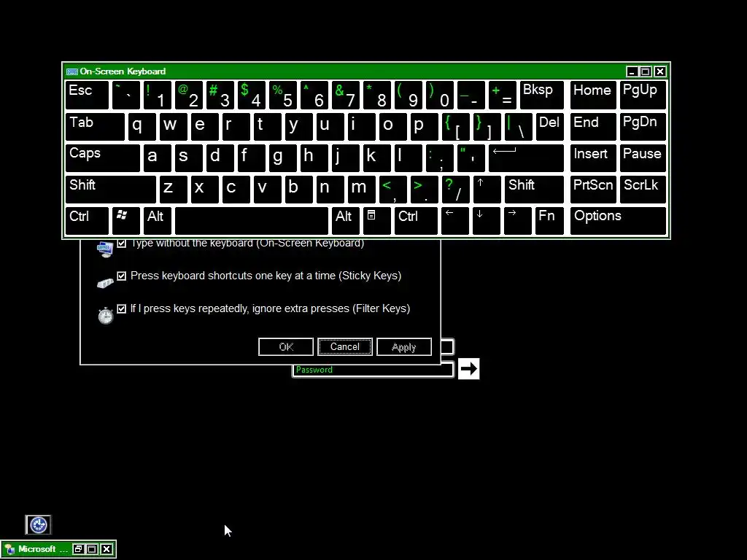Toggle the left Alt key

pos(158,220)
